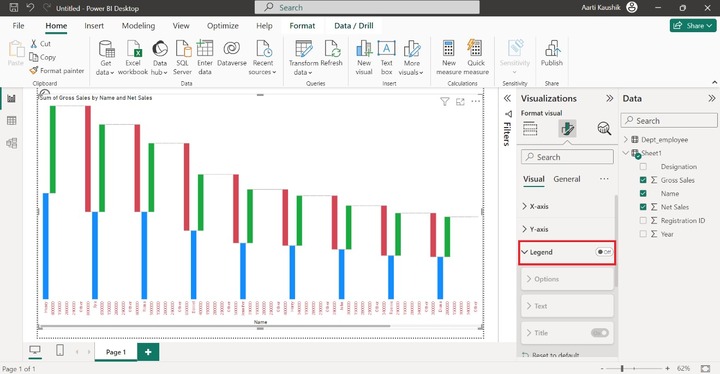
Task: Select the Format visual paintbrush icon
Action: click(568, 129)
